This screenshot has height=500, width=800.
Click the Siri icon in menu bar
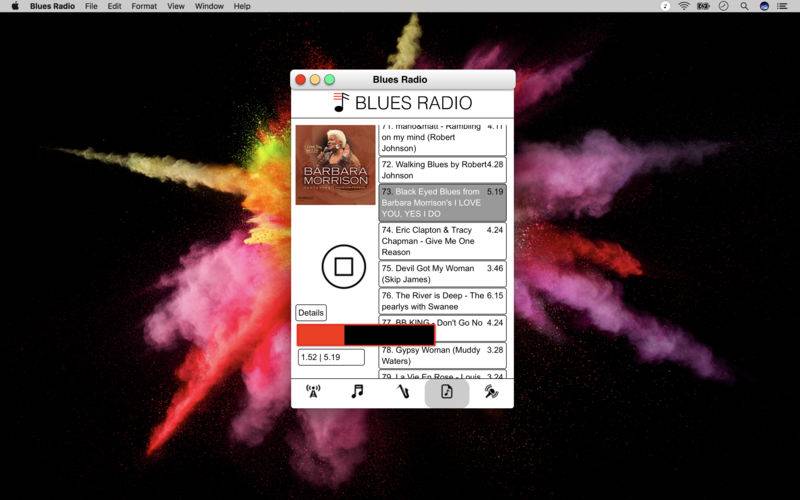[x=764, y=6]
